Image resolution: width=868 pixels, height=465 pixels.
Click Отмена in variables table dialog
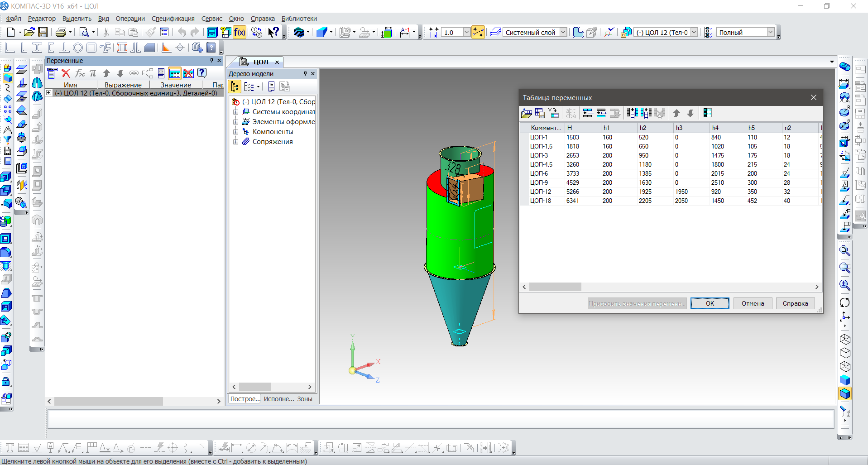(753, 303)
